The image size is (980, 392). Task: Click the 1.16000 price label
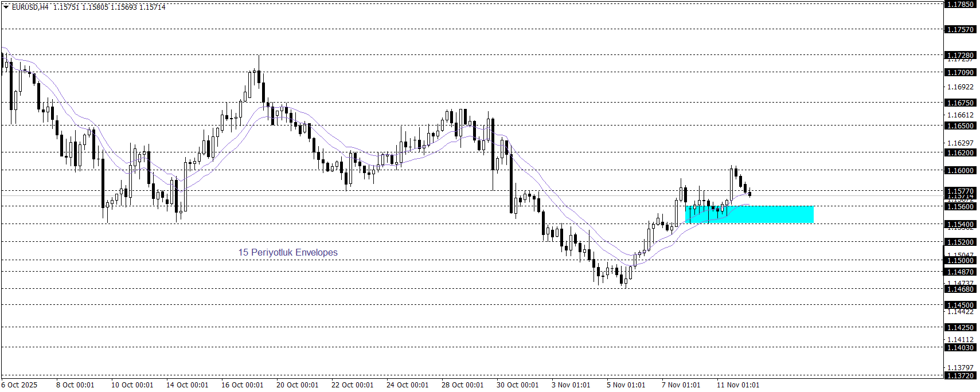(960, 170)
